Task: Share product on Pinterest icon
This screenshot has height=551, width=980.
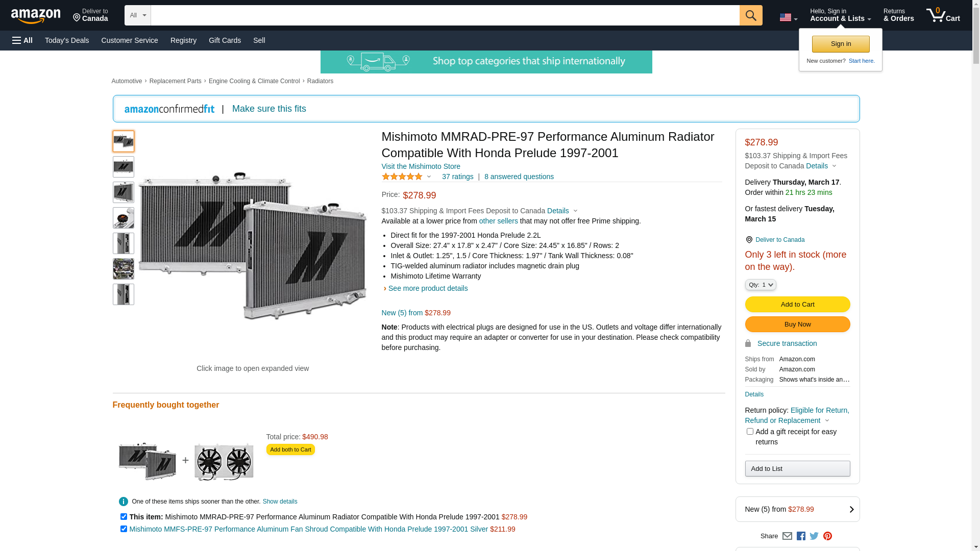Action: [x=827, y=536]
